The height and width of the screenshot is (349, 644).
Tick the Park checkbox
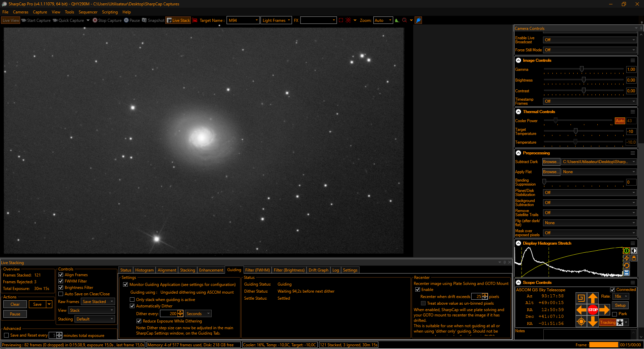coord(614,314)
